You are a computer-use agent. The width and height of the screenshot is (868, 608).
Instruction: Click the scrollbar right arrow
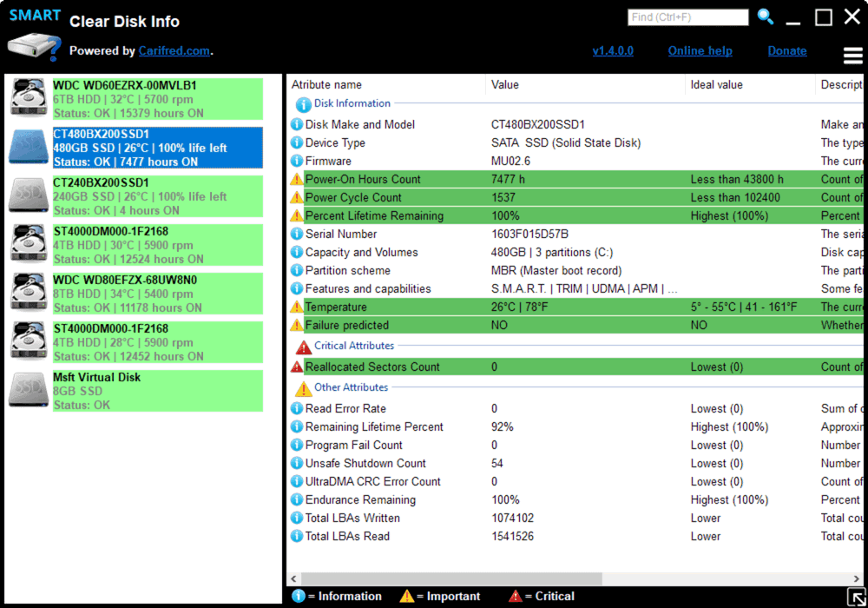857,578
